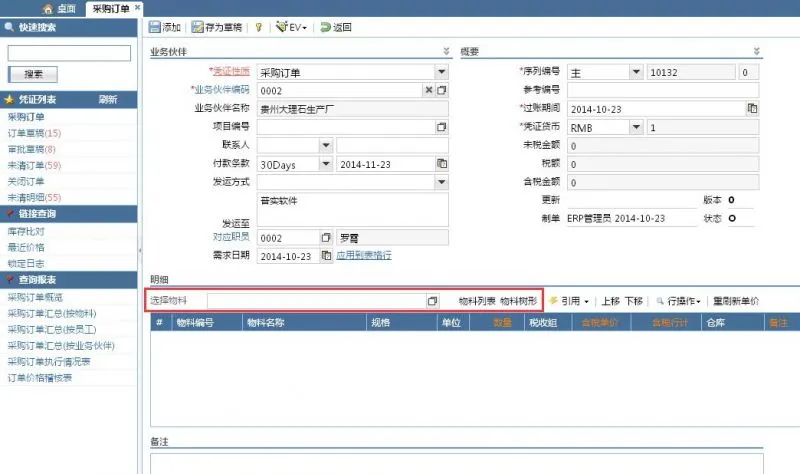Open the 联系人 dropdown arrow

point(326,145)
